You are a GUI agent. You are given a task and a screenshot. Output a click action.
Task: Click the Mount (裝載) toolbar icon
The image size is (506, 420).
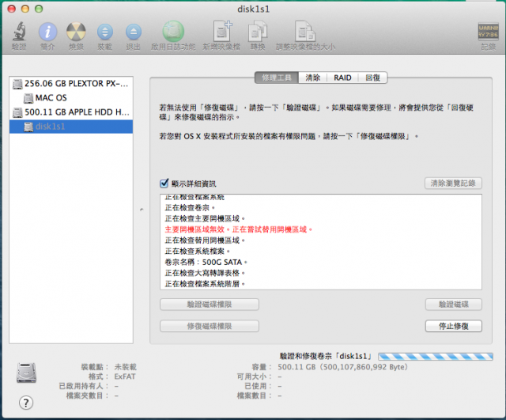click(105, 32)
